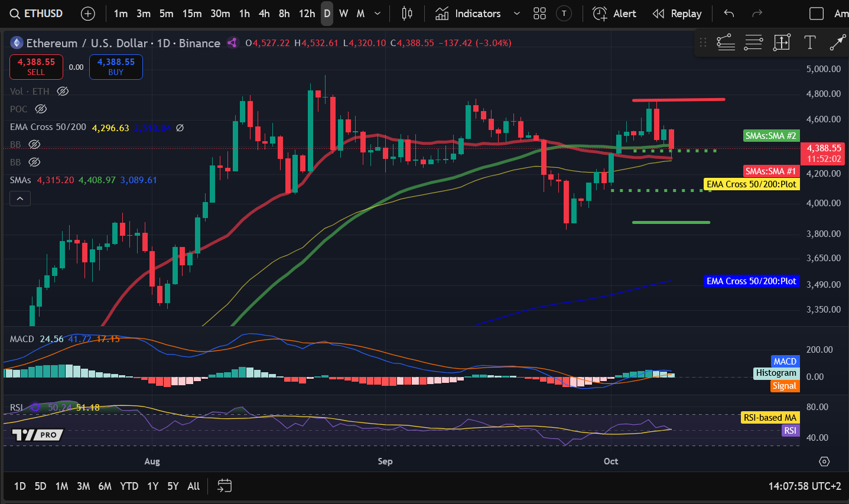
Task: Set the date range to 6M
Action: pyautogui.click(x=105, y=486)
